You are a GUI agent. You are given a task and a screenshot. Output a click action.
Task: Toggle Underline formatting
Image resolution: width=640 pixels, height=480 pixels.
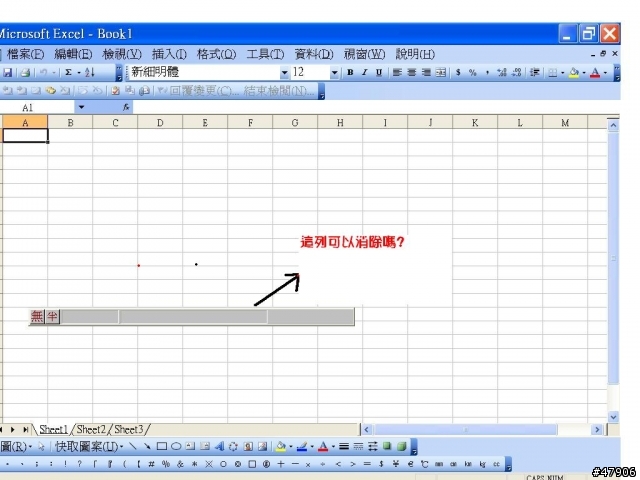pos(379,73)
